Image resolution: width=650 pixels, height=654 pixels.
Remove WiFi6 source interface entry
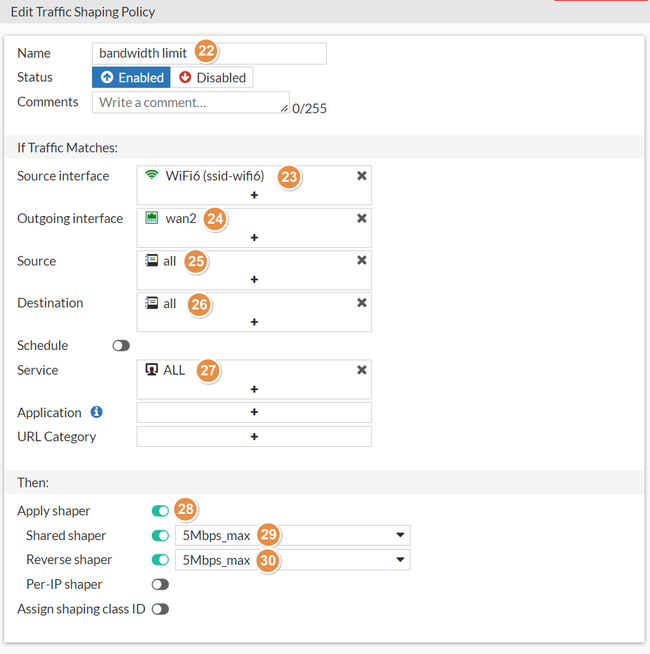[x=362, y=176]
